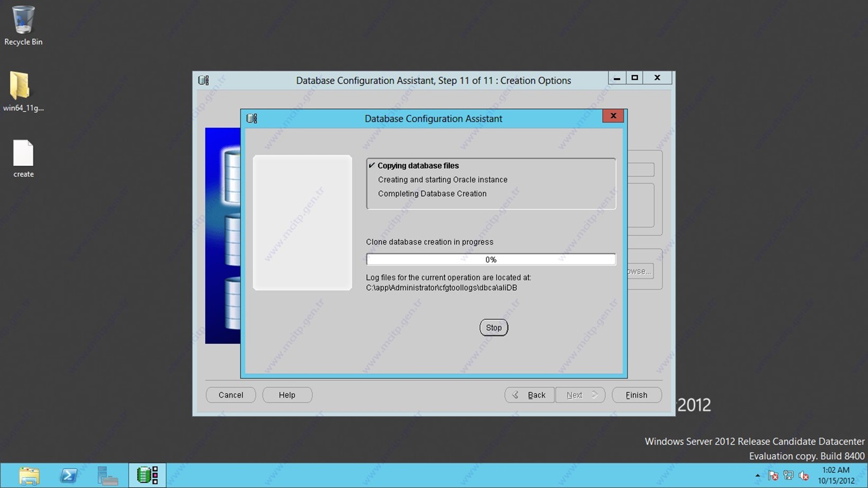Select 'Copying database files' step
The width and height of the screenshot is (868, 488).
(418, 166)
